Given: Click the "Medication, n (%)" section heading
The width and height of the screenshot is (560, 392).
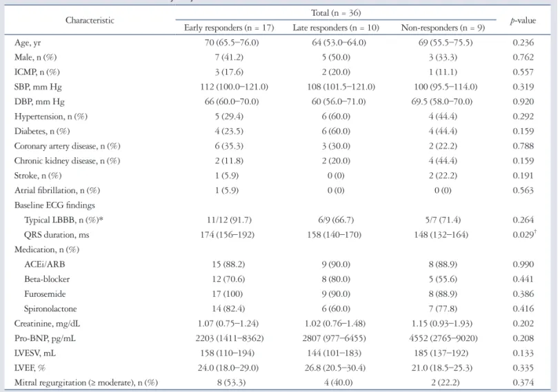Looking at the screenshot, I should (47, 249).
